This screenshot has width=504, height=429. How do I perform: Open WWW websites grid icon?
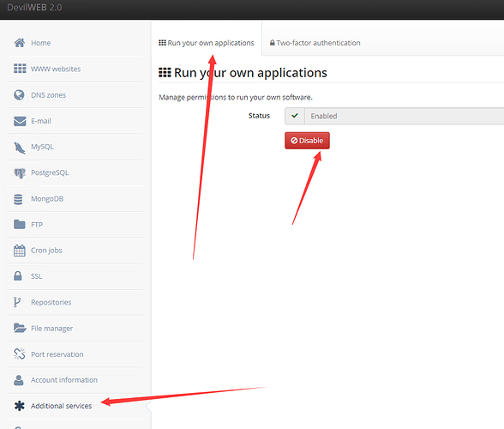(x=20, y=69)
